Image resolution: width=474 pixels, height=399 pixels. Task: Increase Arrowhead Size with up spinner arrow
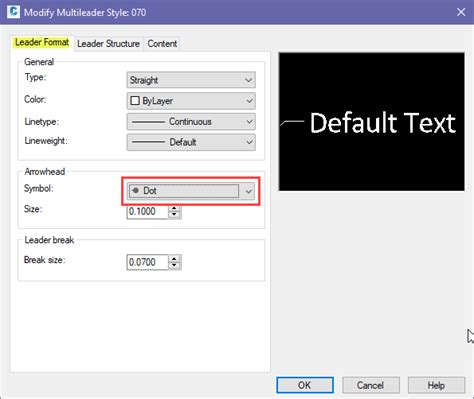(x=174, y=208)
